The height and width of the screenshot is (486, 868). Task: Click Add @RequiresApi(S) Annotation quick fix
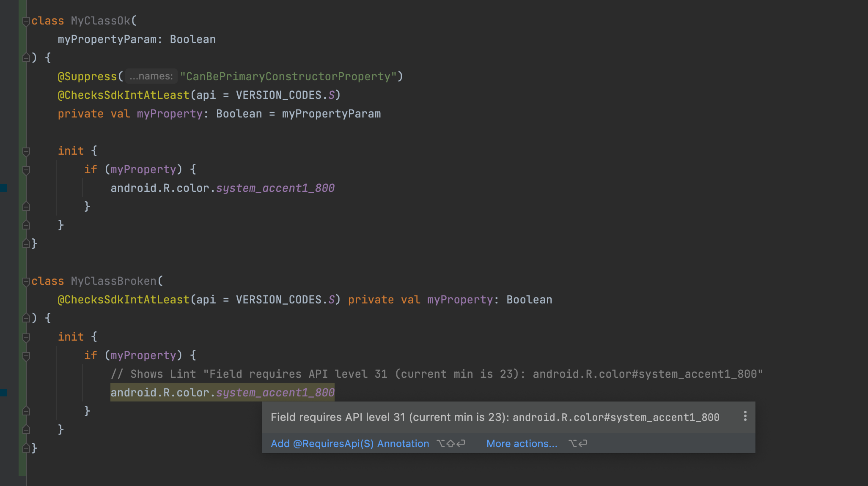tap(350, 443)
